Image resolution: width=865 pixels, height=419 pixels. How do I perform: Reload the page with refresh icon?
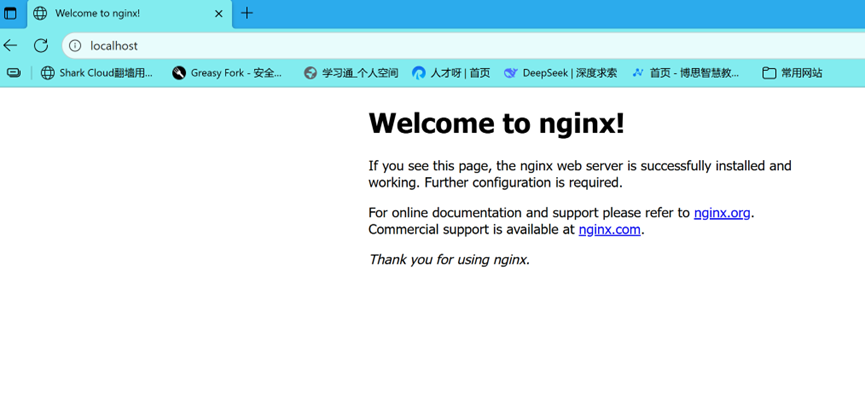pyautogui.click(x=41, y=46)
